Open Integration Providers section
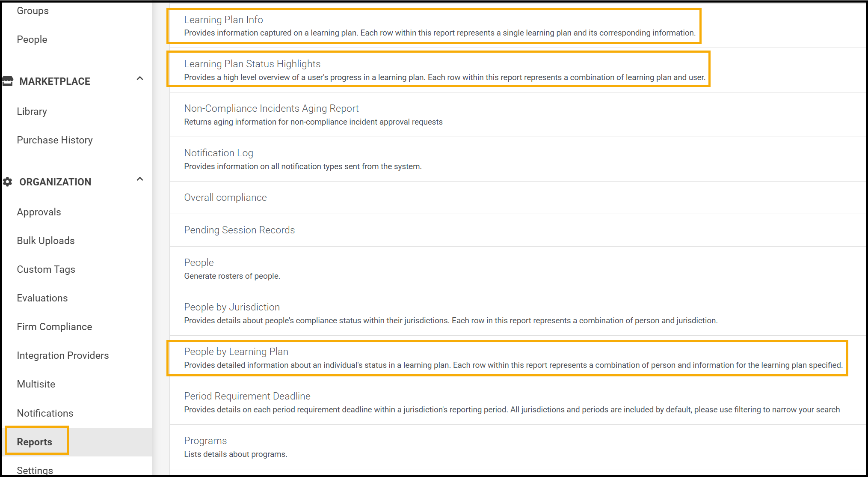 point(63,355)
